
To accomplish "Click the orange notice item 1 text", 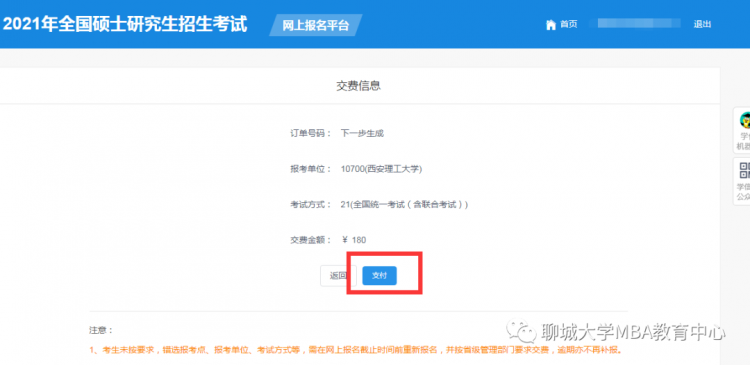I will pyautogui.click(x=356, y=350).
